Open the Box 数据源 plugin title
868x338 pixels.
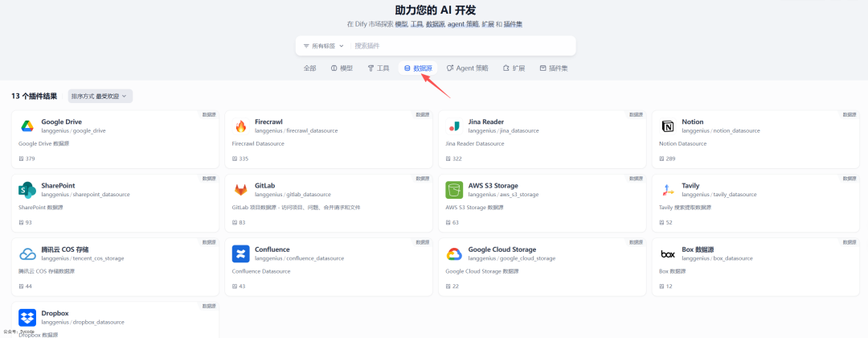point(698,249)
